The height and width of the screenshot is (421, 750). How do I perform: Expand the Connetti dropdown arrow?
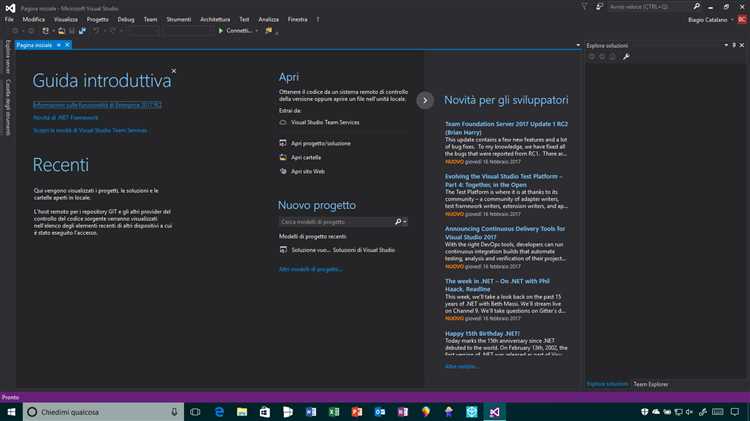click(x=257, y=31)
